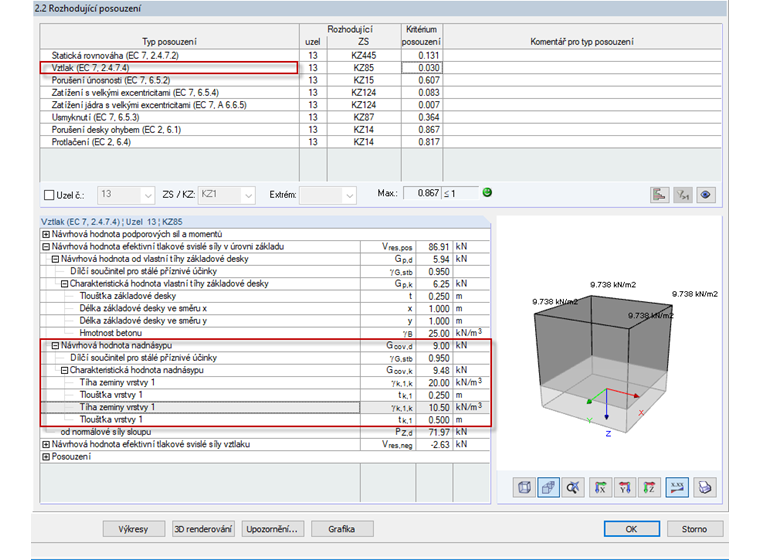Click the colored result bars icon
The height and width of the screenshot is (560, 760).
[659, 195]
